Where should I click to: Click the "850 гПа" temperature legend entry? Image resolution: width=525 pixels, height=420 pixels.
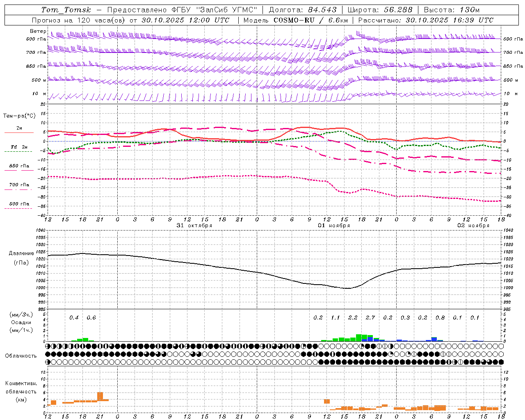pyautogui.click(x=19, y=166)
